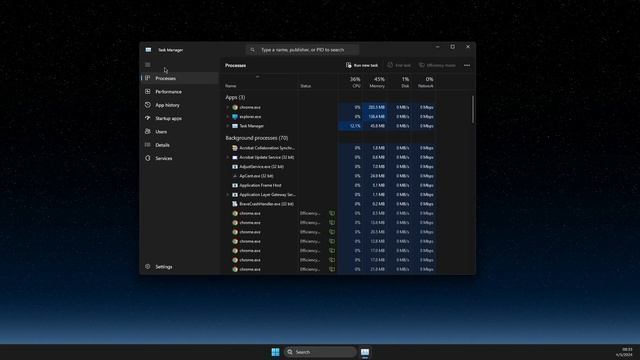Click the Task Manager icon on taskbar
This screenshot has width=640, height=360.
coord(365,352)
